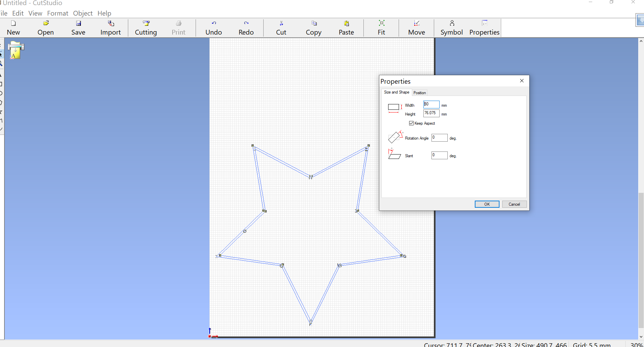Click the 'Rotation Angle' label
This screenshot has height=347, width=644.
click(x=417, y=138)
